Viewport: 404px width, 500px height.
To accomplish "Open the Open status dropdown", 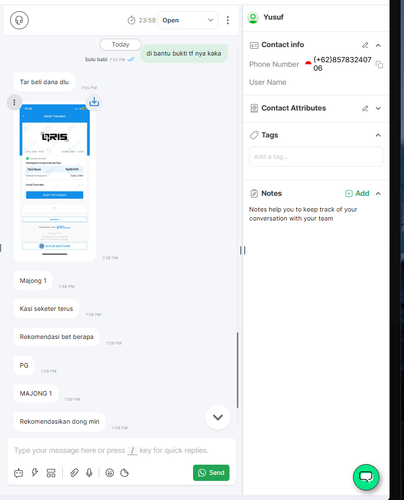I will tap(188, 20).
